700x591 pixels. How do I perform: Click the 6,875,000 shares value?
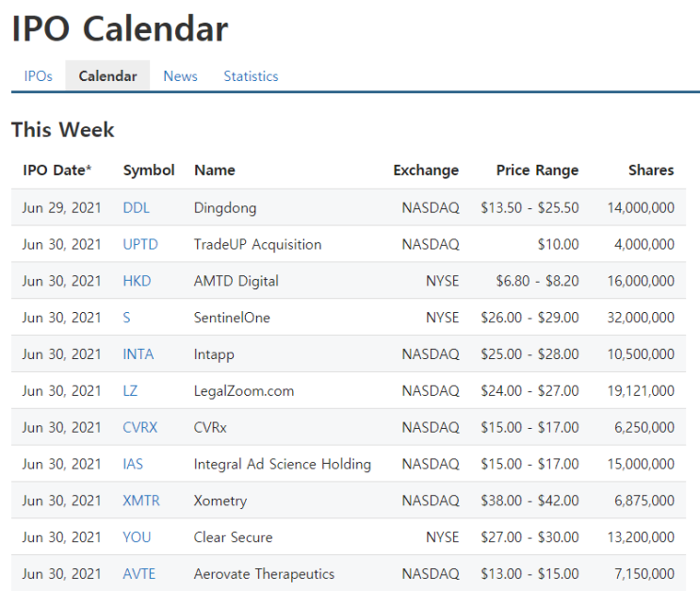[644, 501]
